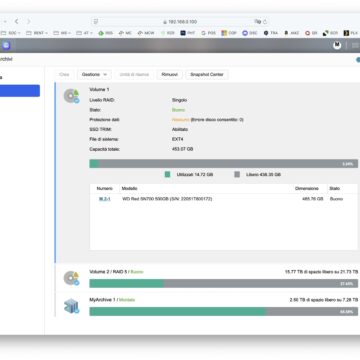Click the Abilitato SSD TRIM value
Image resolution: width=360 pixels, height=360 pixels.
point(180,129)
